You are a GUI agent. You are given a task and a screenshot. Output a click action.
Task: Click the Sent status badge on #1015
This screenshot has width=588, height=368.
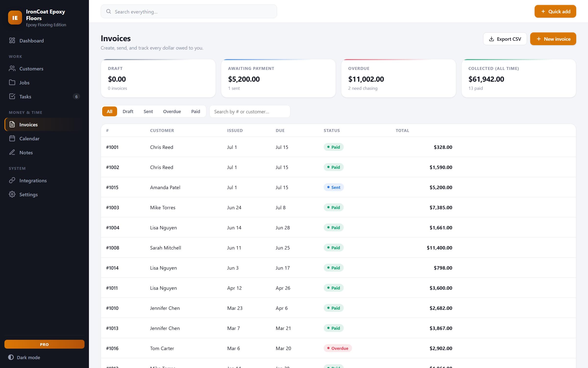334,187
